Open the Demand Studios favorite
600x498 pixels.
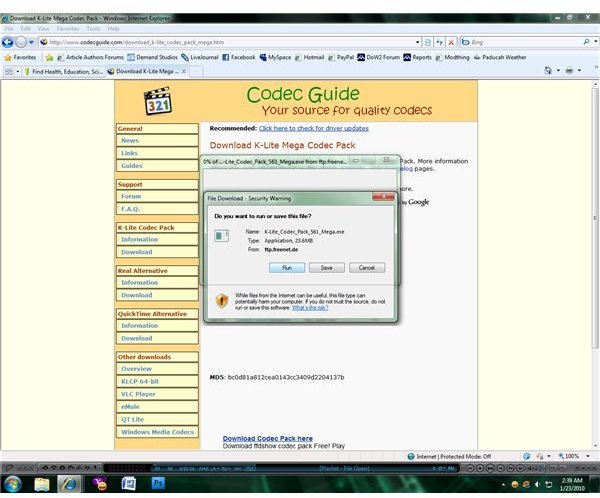click(152, 57)
